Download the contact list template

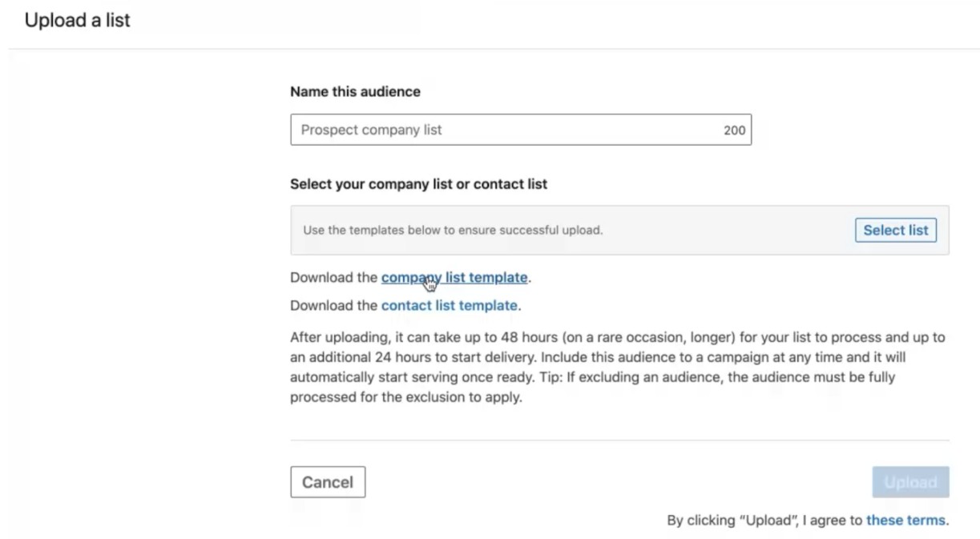tap(449, 305)
